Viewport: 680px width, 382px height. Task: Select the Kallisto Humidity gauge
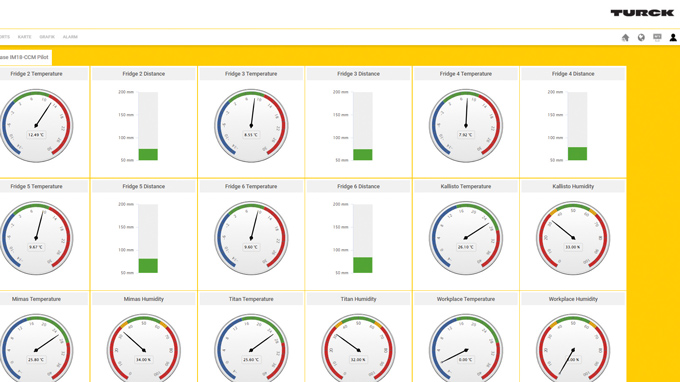pyautogui.click(x=573, y=238)
